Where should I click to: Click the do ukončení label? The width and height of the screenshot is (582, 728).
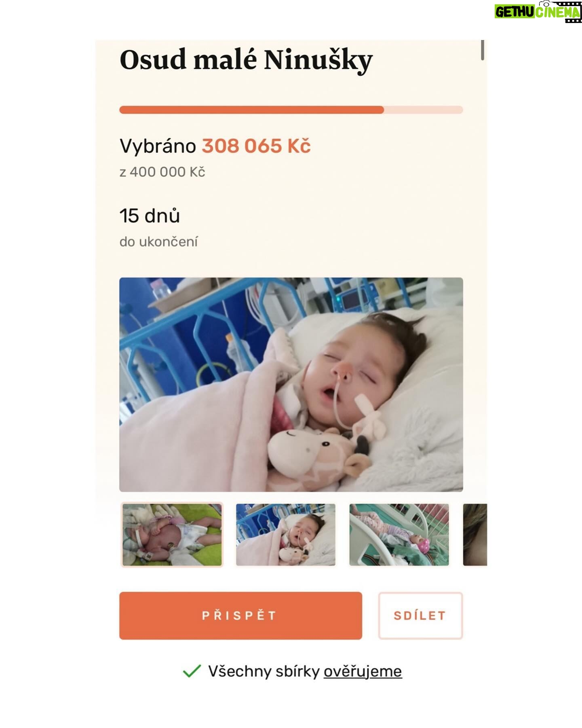(x=158, y=242)
